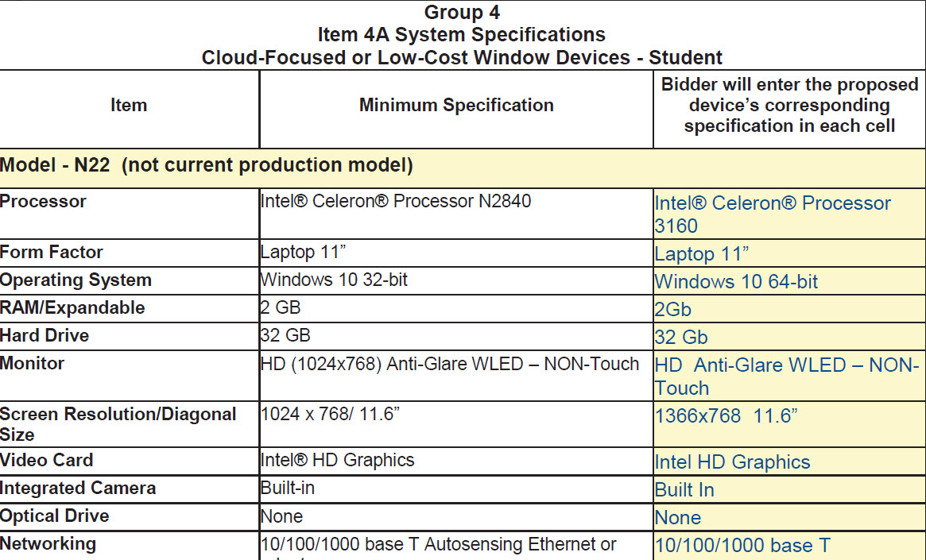Click bidder entry 'Intel HD Graphics'
Screen dimensions: 926x560
tap(732, 462)
